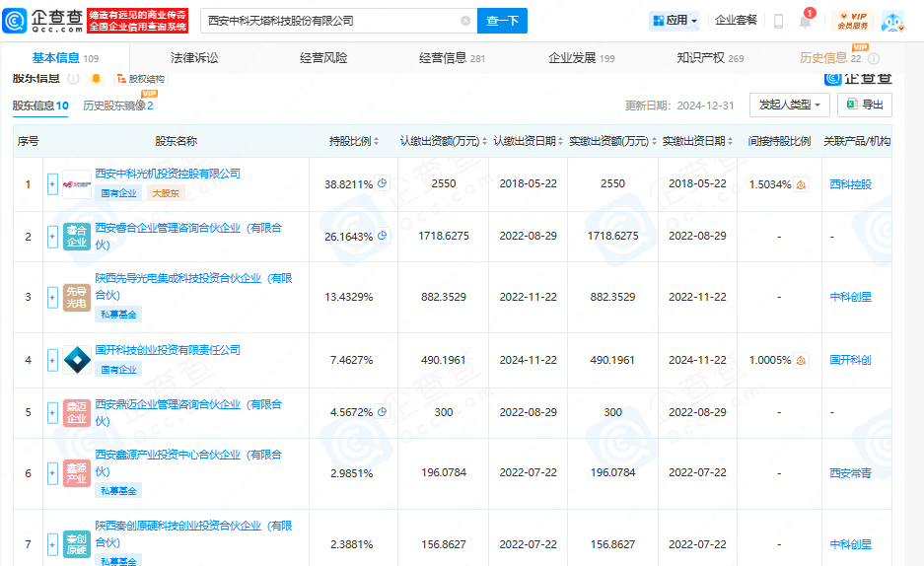Viewport: 924px width, 566px height.
Task: Open the mobile phone app icon
Action: [778, 22]
